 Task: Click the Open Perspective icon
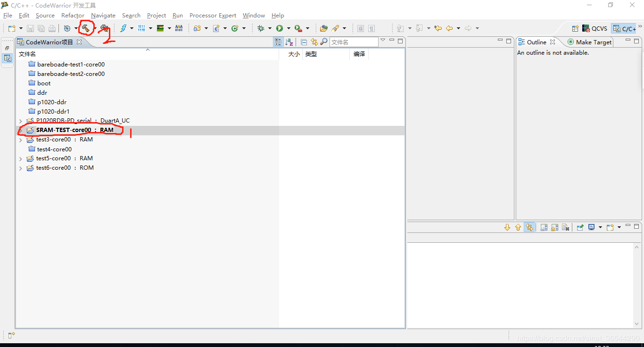click(x=575, y=29)
